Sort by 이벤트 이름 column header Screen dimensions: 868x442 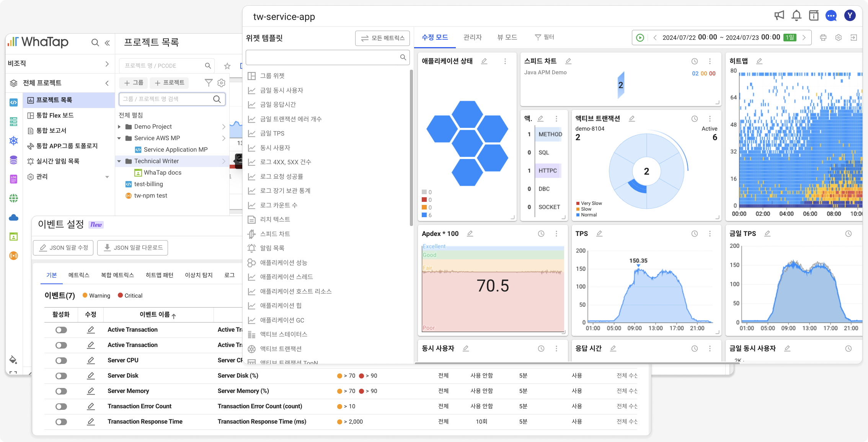coord(158,315)
